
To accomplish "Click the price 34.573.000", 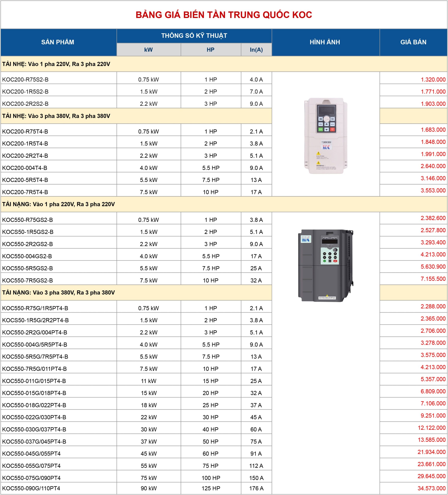I will pos(431,488).
